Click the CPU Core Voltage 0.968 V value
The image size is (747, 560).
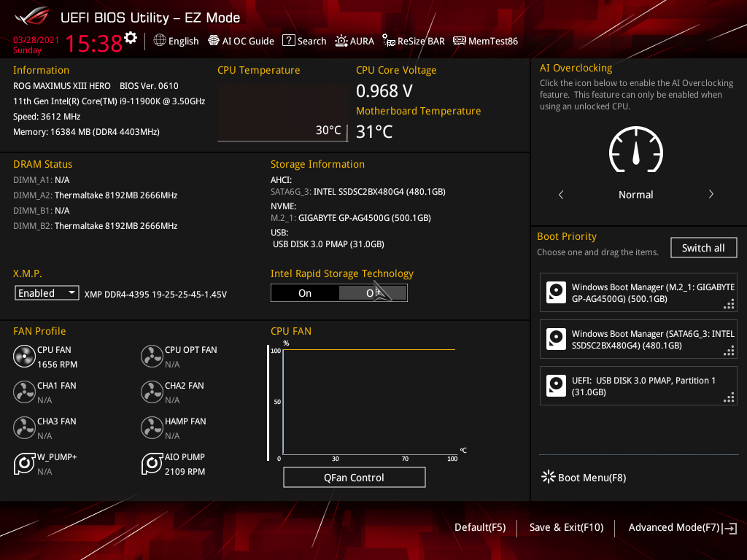384,91
